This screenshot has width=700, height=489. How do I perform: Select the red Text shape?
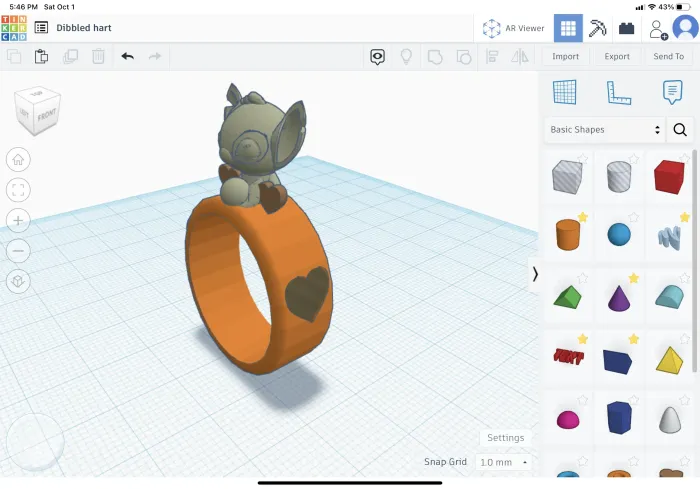[x=568, y=356]
